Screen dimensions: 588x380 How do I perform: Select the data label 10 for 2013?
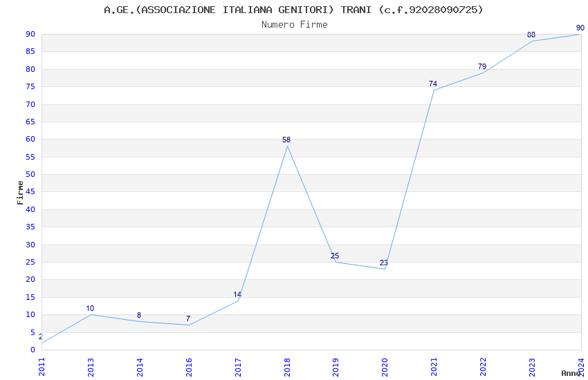[90, 308]
